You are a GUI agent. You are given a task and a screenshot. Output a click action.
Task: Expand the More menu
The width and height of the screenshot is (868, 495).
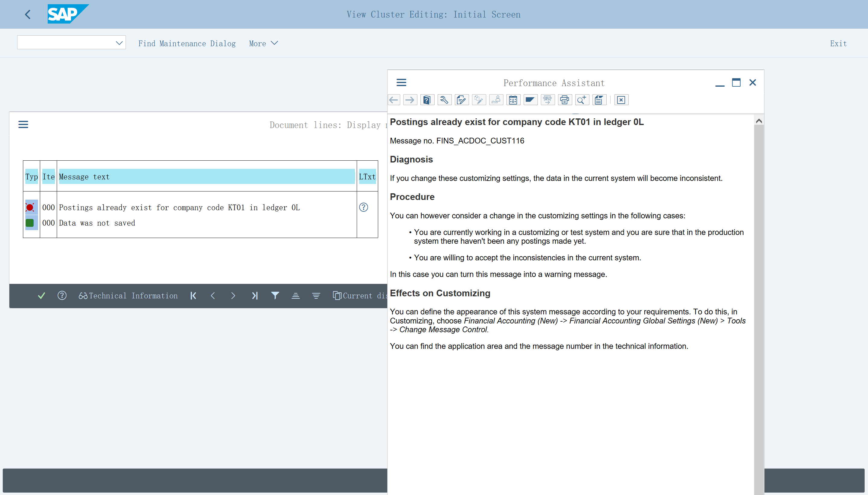coord(263,43)
